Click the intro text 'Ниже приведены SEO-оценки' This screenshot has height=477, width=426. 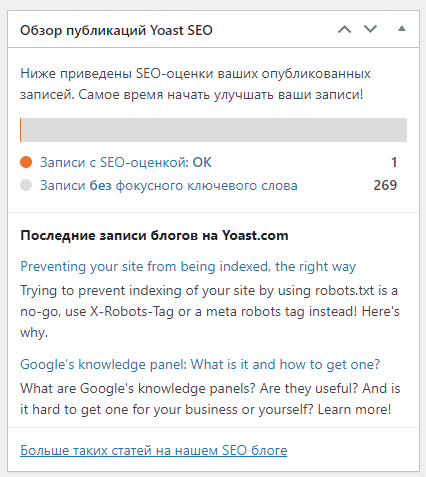pyautogui.click(x=195, y=84)
